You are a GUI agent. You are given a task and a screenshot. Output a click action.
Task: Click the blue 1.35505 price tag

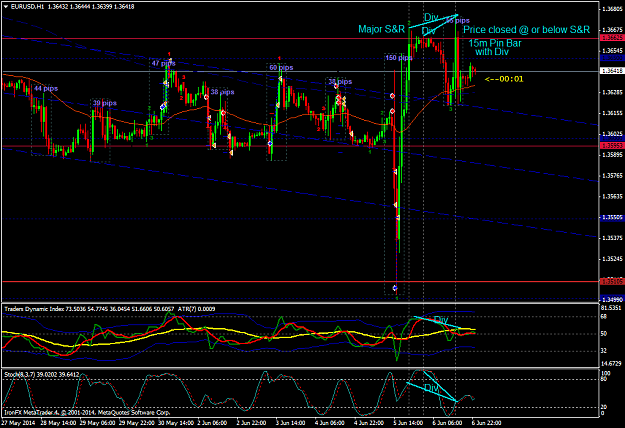pyautogui.click(x=612, y=218)
